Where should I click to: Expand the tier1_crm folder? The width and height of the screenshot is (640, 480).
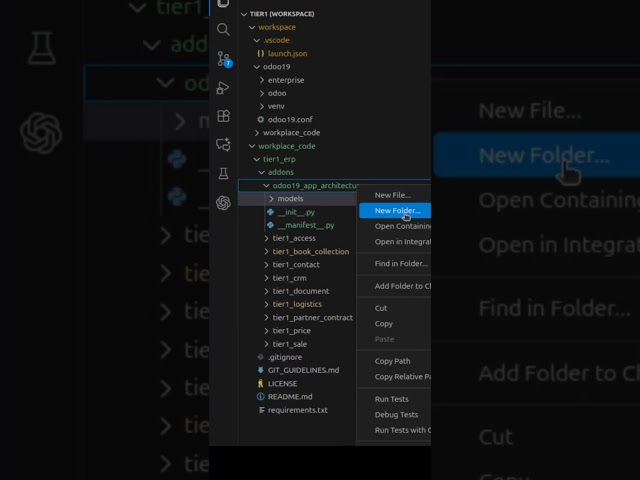(x=267, y=278)
